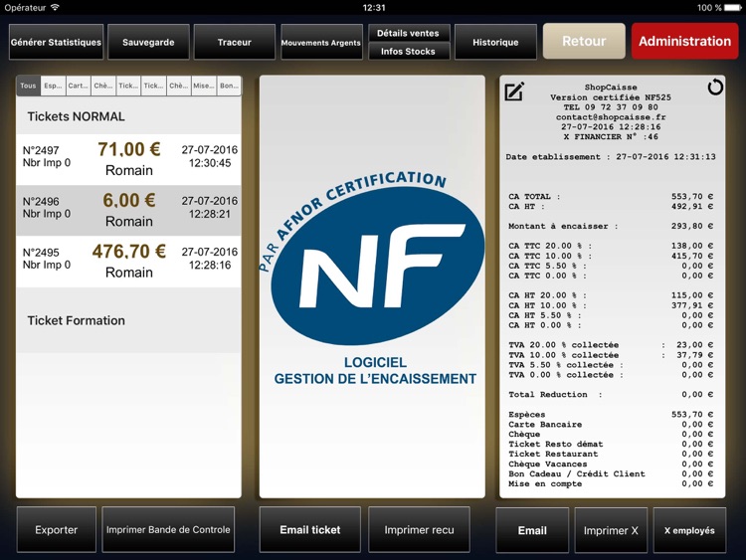Click the Imprimer X button
Viewport: 746px width, 560px height.
click(x=611, y=530)
